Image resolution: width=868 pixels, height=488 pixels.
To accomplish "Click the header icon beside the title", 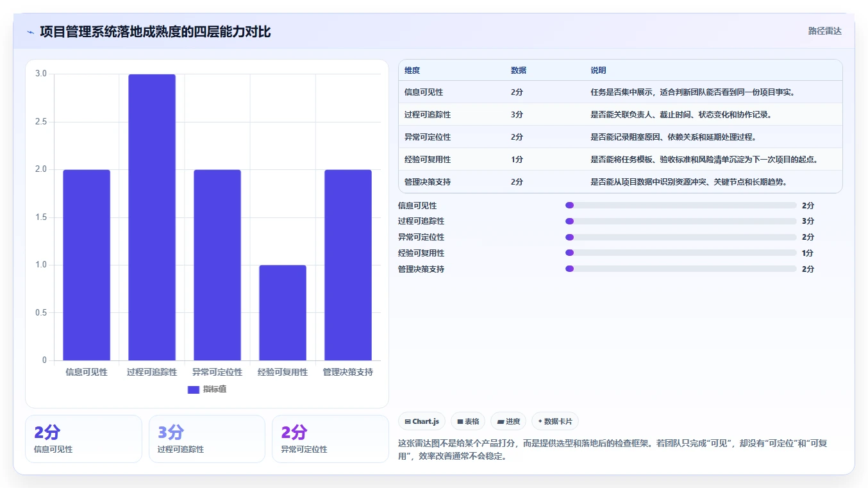I will click(x=30, y=32).
